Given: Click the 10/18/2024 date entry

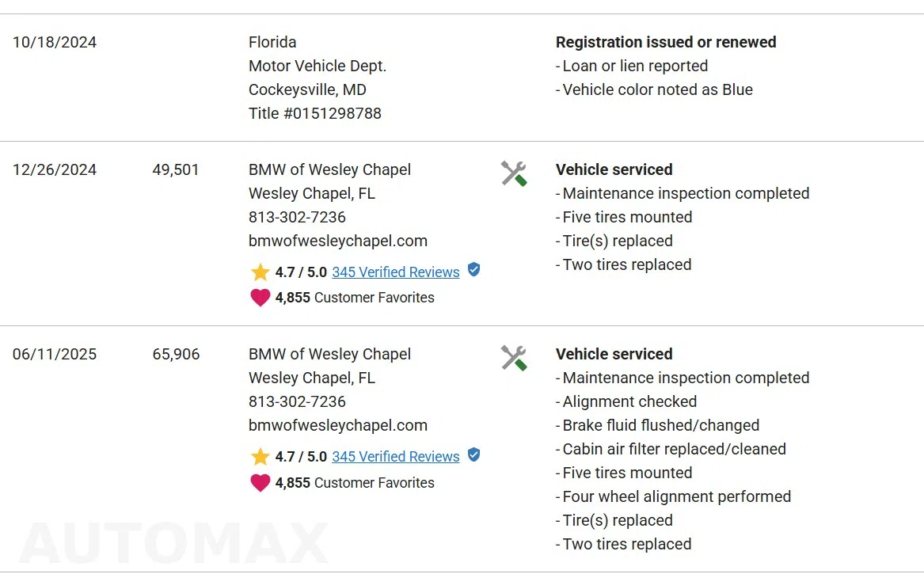Looking at the screenshot, I should point(55,43).
